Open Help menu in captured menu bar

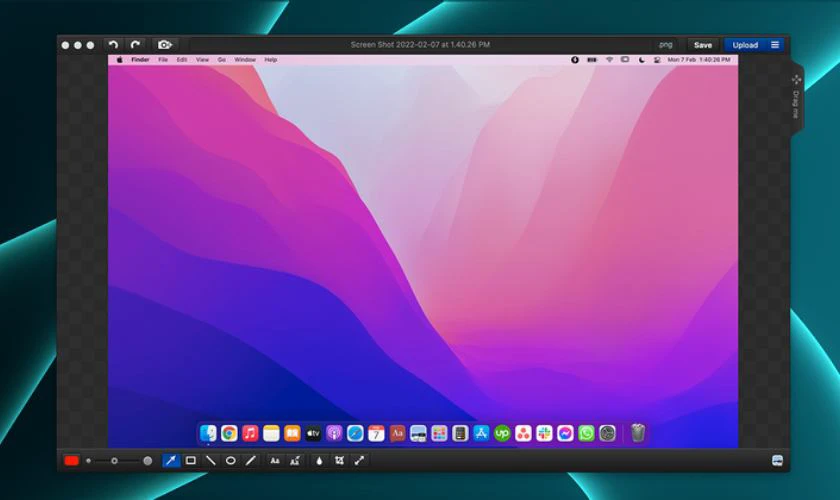(x=271, y=60)
